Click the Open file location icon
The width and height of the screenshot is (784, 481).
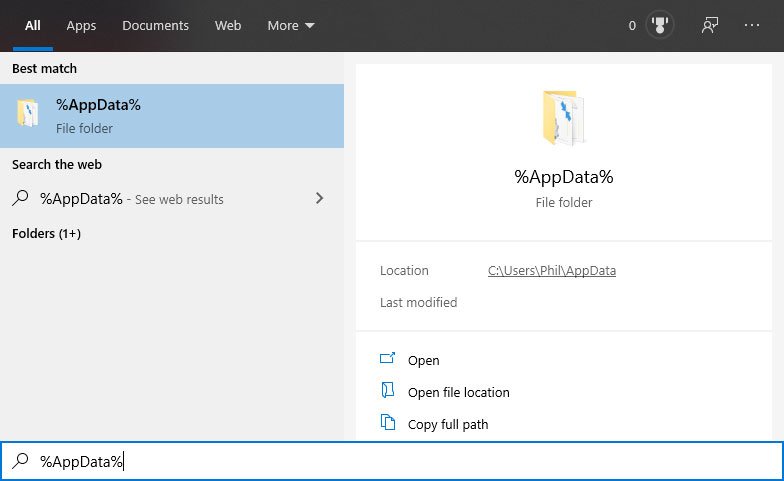pyautogui.click(x=388, y=390)
